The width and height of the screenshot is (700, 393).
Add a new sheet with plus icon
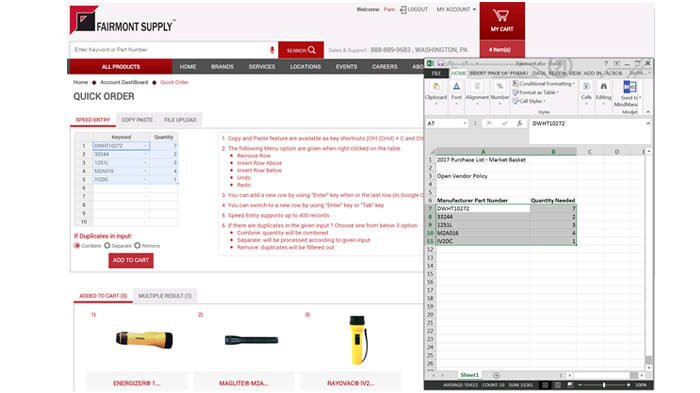point(496,375)
